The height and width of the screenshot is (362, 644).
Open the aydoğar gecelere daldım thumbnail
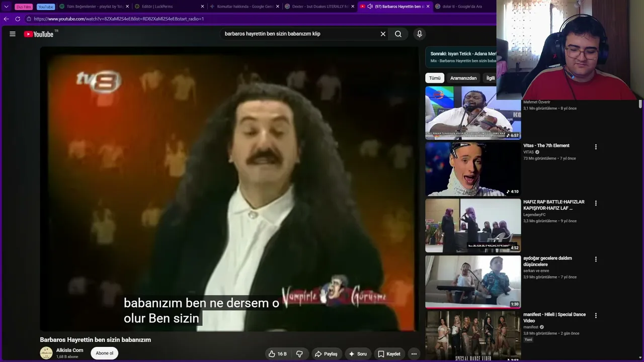[473, 282]
